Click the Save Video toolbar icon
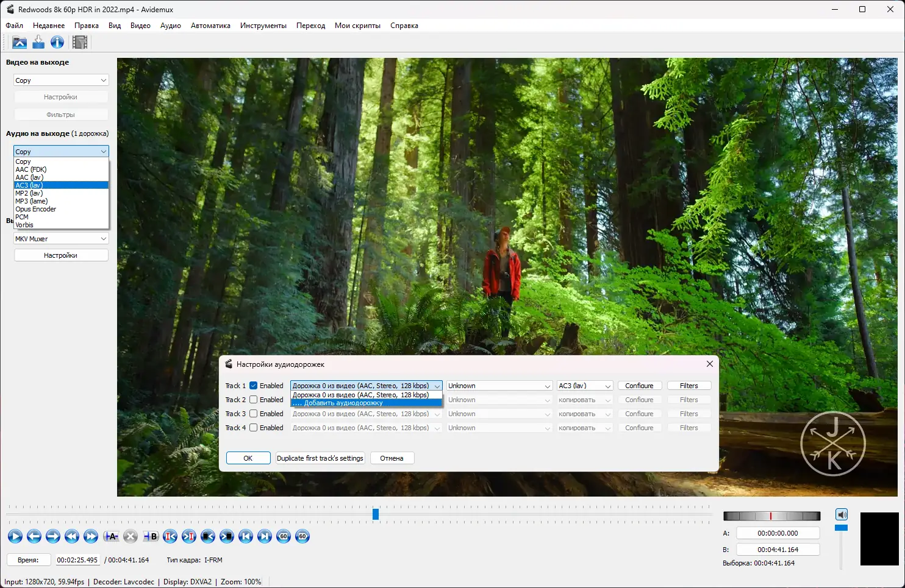This screenshot has width=905, height=588. [x=38, y=42]
